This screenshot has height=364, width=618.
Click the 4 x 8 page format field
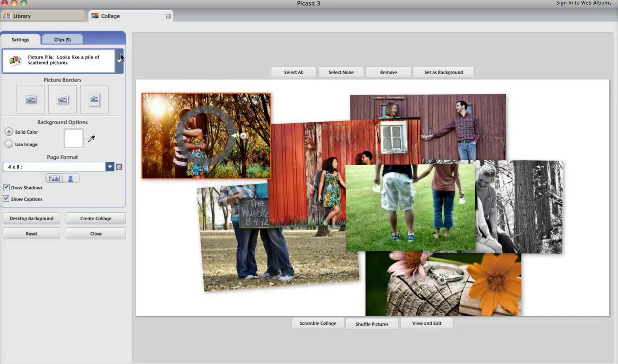click(54, 167)
